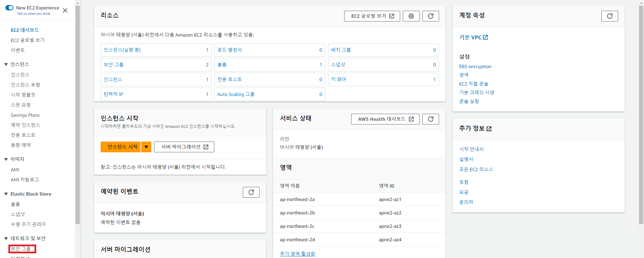Open 예약 인스턴스 in sidebar

pyautogui.click(x=25, y=125)
